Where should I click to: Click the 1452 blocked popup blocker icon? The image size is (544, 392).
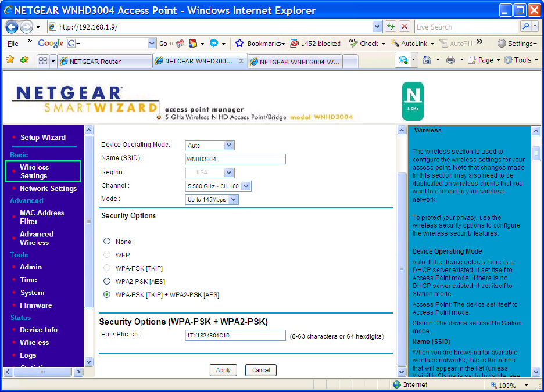coord(294,44)
